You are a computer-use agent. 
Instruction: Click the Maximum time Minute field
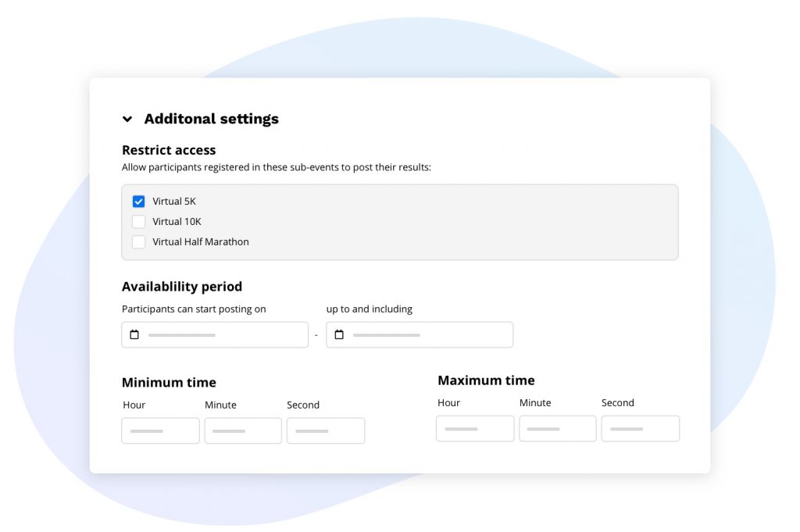coord(558,429)
